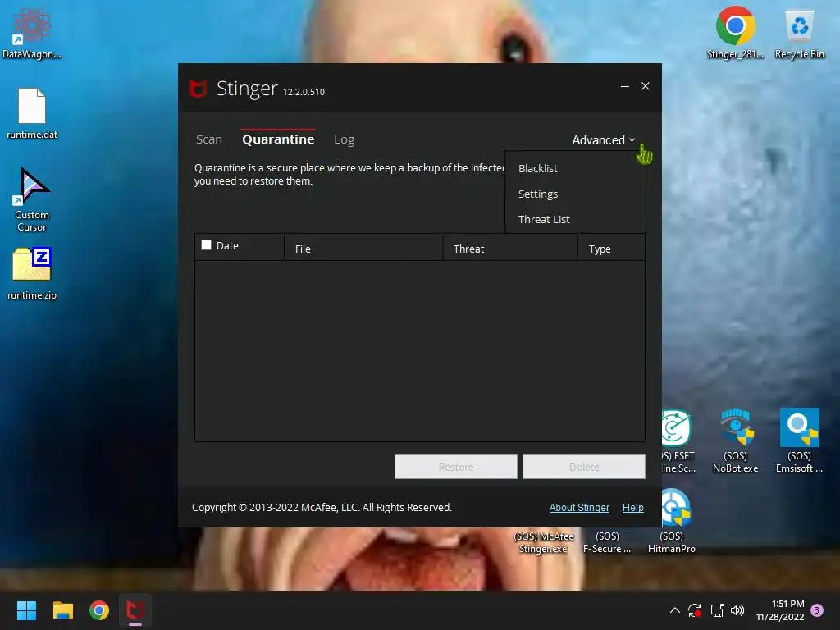Select the (SOS) HitmanPro desktop icon

(672, 521)
